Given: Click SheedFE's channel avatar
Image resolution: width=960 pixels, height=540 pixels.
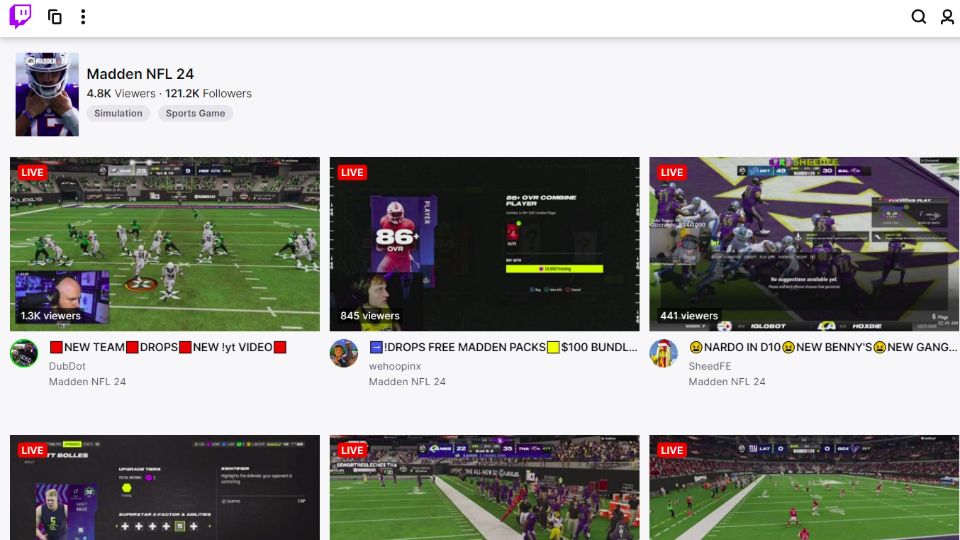Looking at the screenshot, I should [x=663, y=353].
